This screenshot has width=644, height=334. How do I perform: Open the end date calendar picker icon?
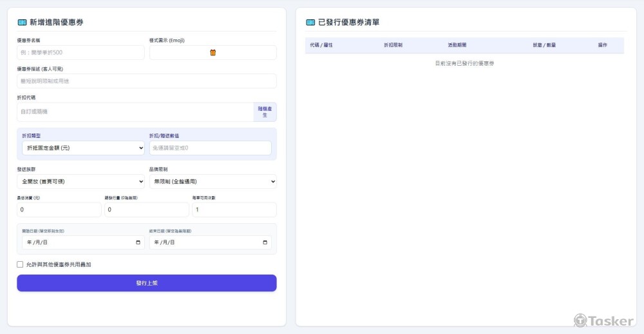(x=265, y=242)
